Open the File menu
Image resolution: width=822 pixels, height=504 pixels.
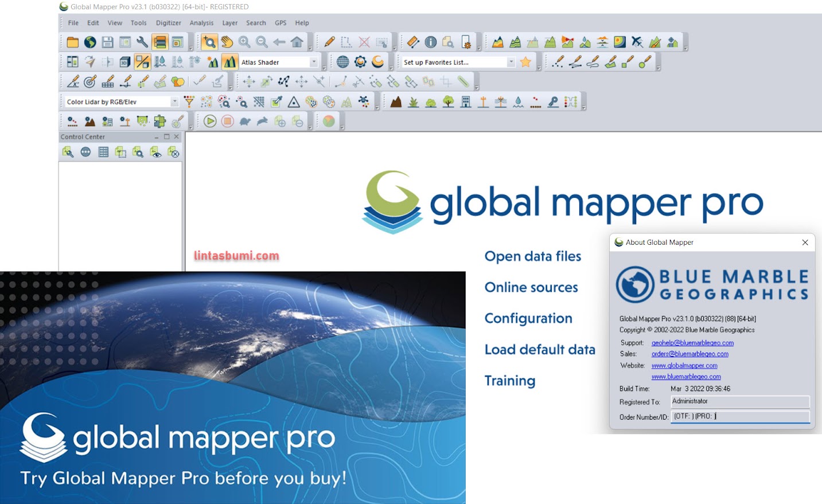tap(73, 23)
